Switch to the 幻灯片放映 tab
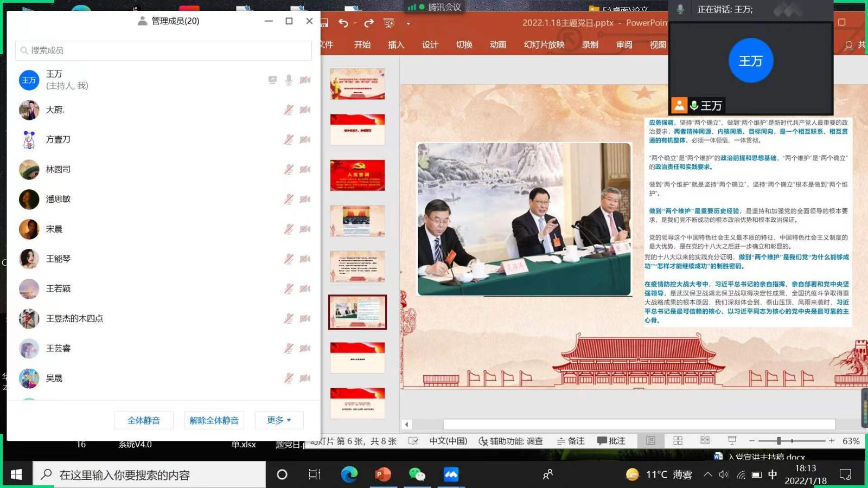The width and height of the screenshot is (868, 488). 544,45
